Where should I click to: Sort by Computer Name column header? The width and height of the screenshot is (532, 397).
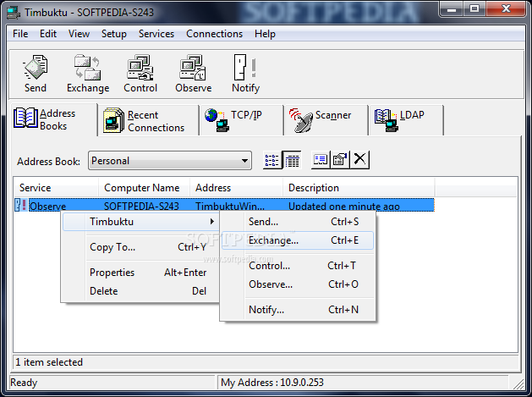click(x=144, y=188)
